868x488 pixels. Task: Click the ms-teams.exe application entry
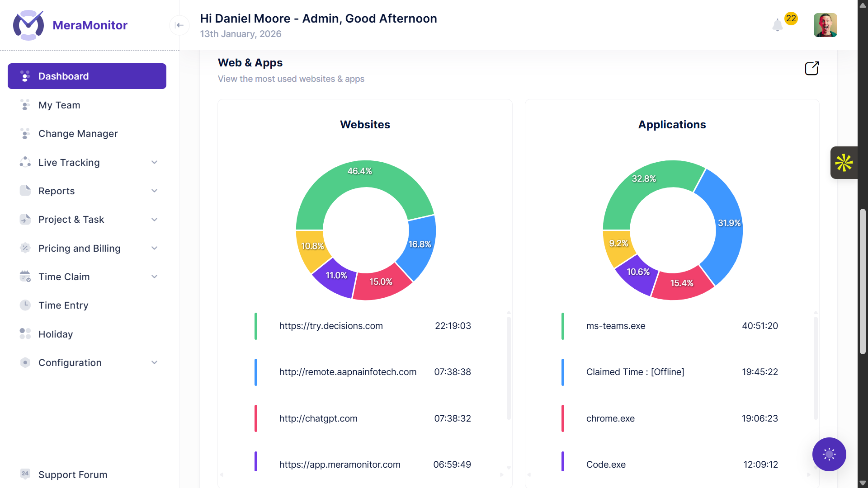click(615, 326)
